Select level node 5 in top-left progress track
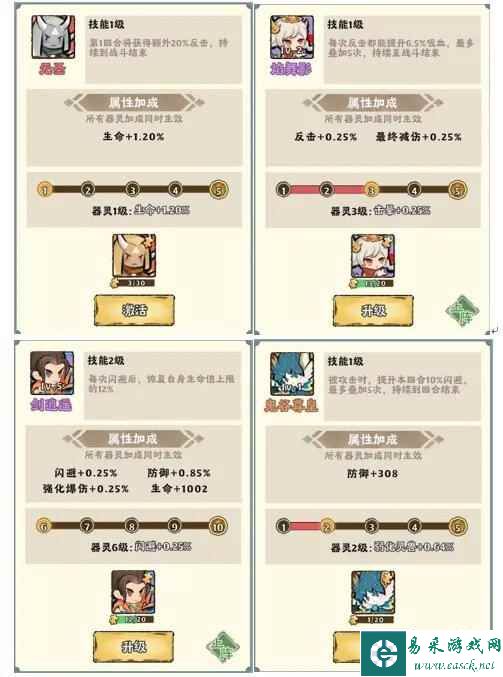Viewport: 503px width, 677px height. (219, 190)
